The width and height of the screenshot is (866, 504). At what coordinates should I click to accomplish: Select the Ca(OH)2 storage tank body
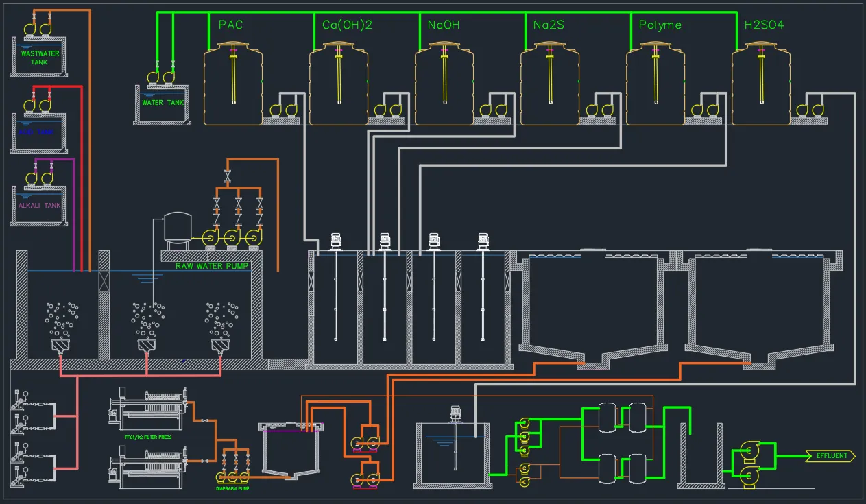[339, 84]
